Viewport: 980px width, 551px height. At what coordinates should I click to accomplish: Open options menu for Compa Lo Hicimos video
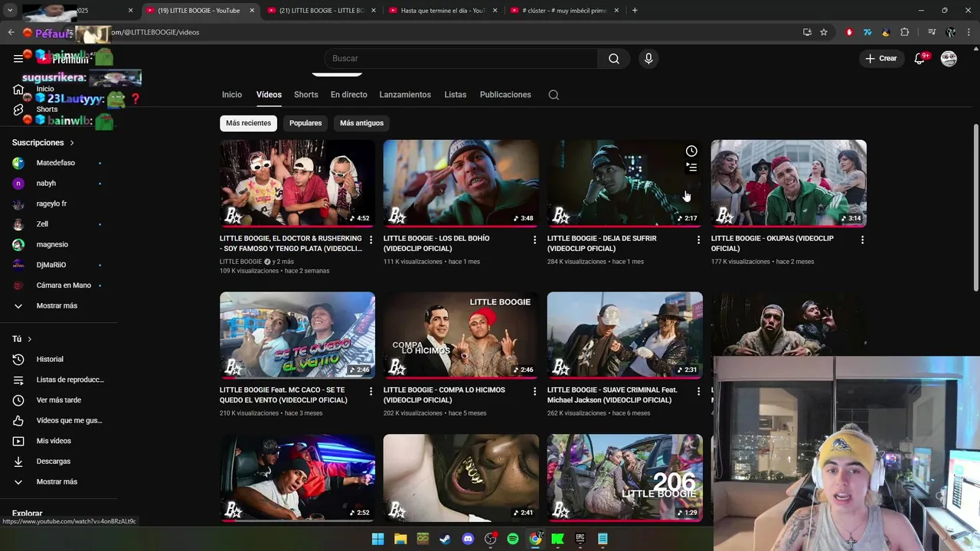(x=534, y=391)
